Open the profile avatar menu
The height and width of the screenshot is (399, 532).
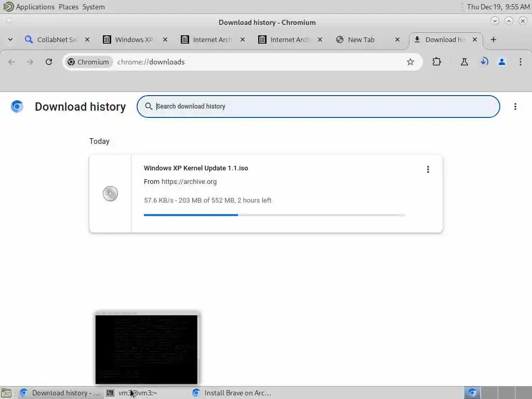coord(502,62)
